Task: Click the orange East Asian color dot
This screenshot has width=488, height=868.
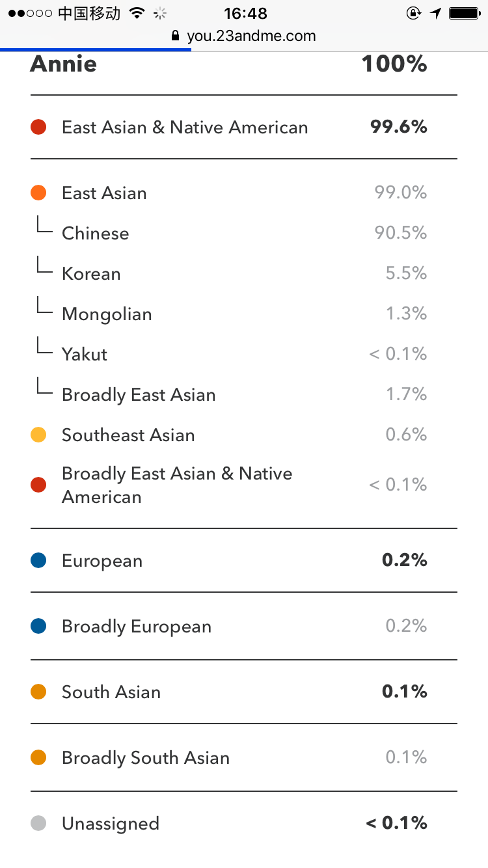Action: click(x=38, y=193)
